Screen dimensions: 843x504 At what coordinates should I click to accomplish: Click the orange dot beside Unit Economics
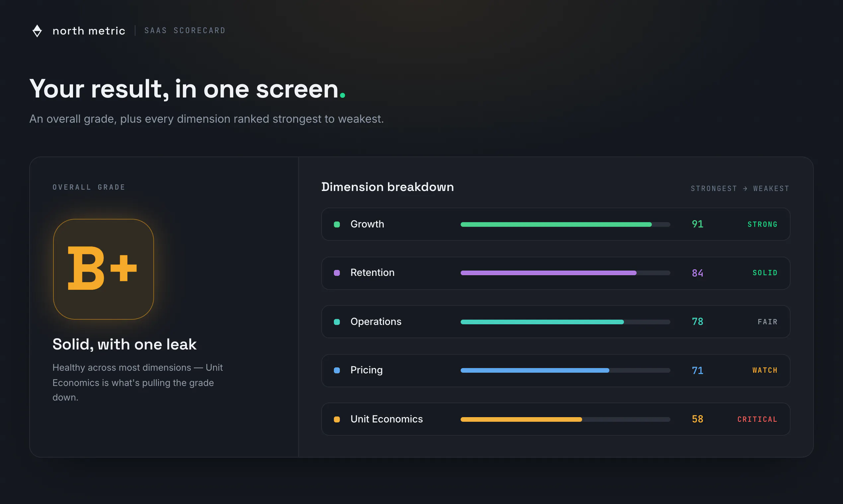(x=337, y=419)
